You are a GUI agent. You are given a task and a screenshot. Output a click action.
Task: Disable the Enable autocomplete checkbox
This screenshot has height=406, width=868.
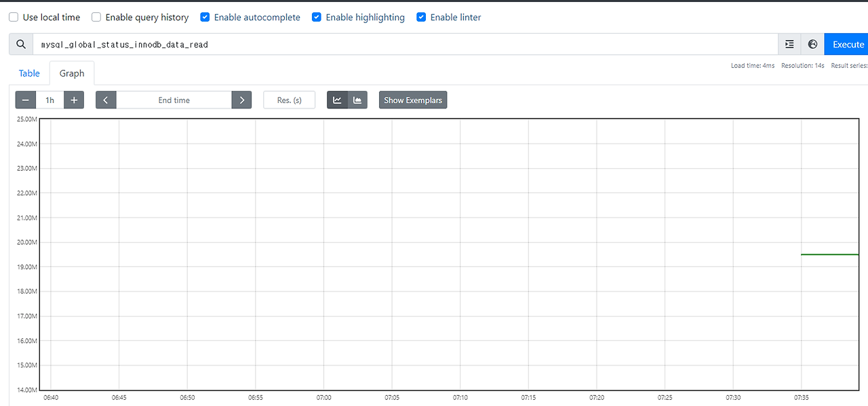click(x=205, y=17)
